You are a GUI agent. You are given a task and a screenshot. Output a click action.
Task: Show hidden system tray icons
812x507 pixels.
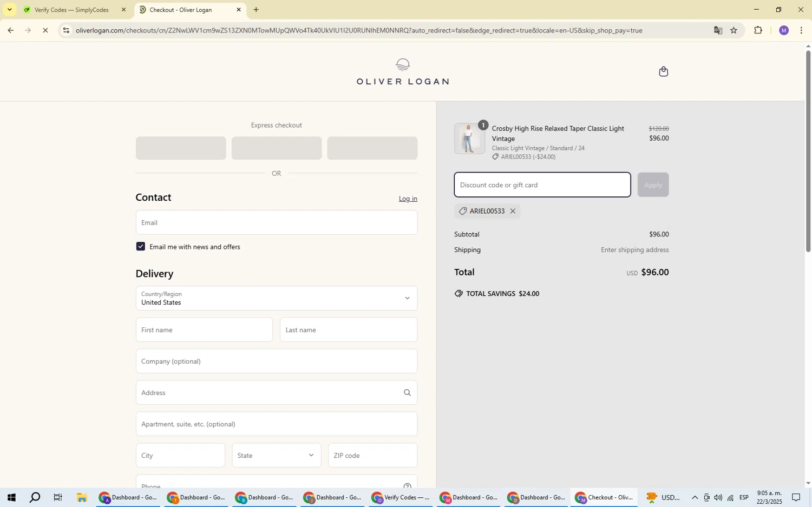[x=695, y=498]
